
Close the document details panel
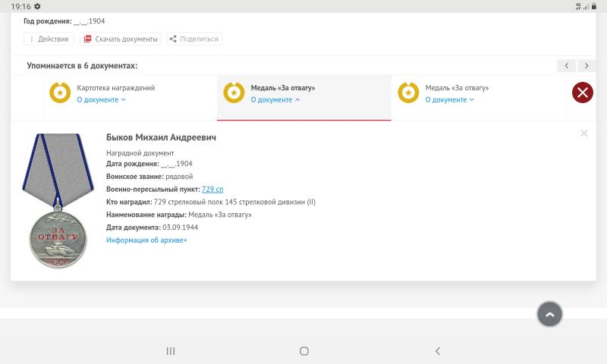coord(583,133)
